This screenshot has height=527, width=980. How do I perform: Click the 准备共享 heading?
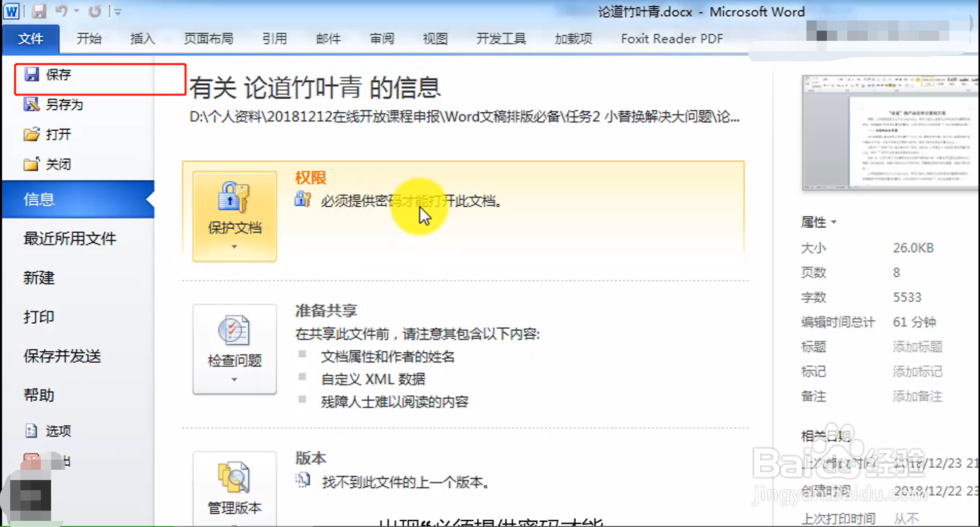point(326,310)
